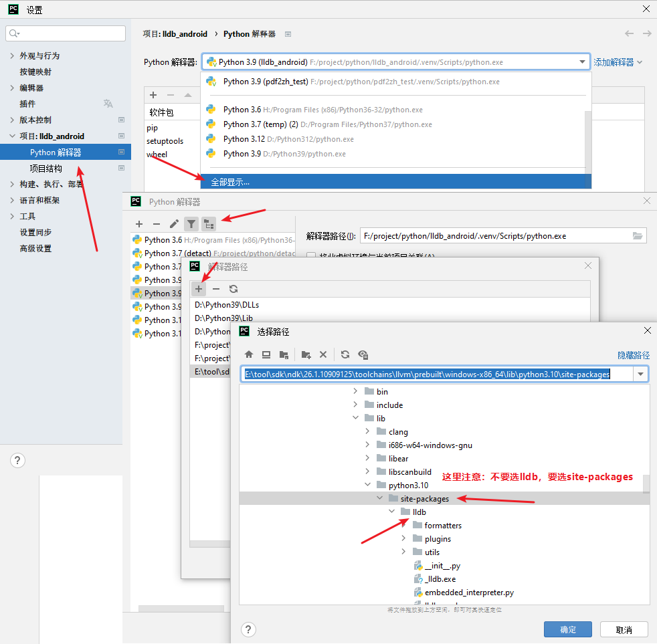Open the Python 解释器 selection dropdown
The width and height of the screenshot is (657, 644).
pos(582,62)
